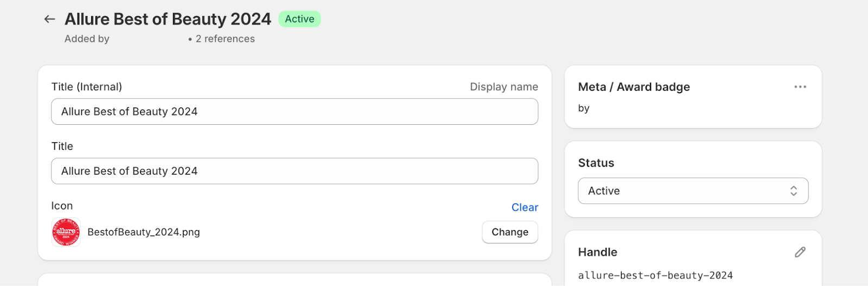
Task: Open the Status dropdown set to Active
Action: pos(693,191)
